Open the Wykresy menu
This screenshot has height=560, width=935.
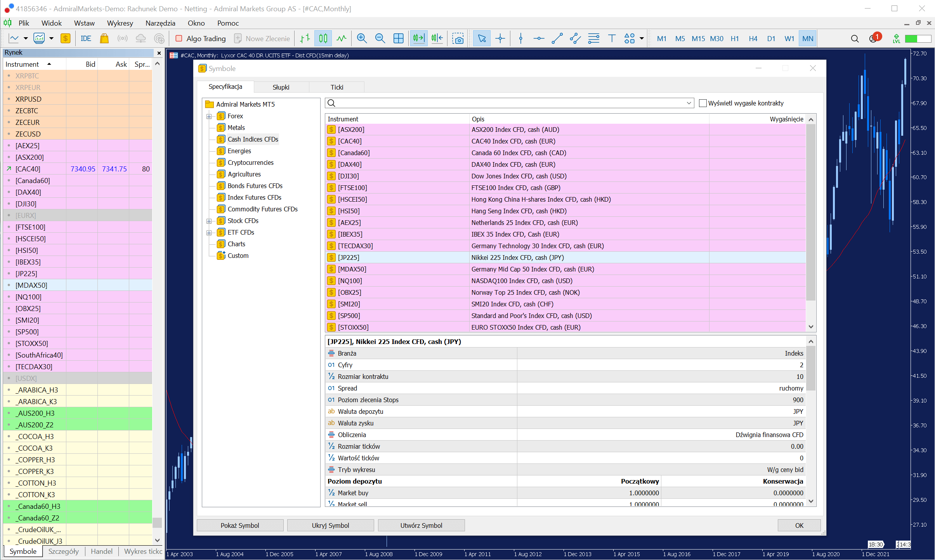tap(120, 23)
